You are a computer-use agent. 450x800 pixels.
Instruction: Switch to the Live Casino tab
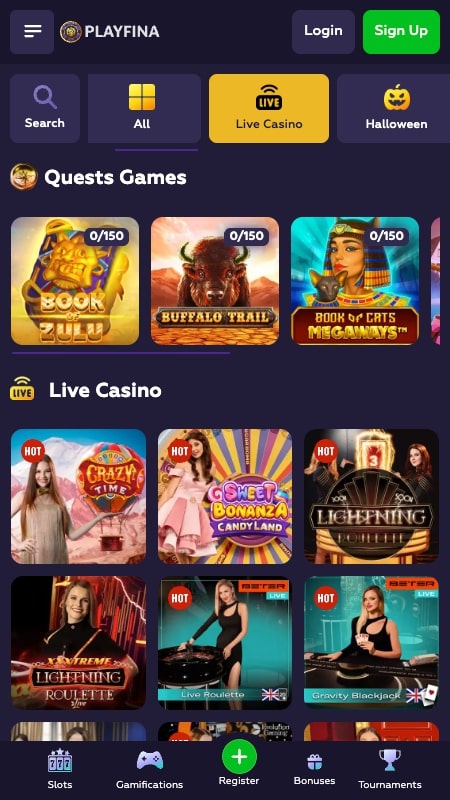point(269,108)
